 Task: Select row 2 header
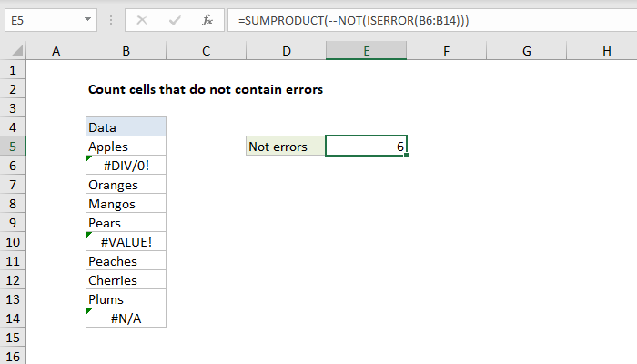(x=13, y=89)
